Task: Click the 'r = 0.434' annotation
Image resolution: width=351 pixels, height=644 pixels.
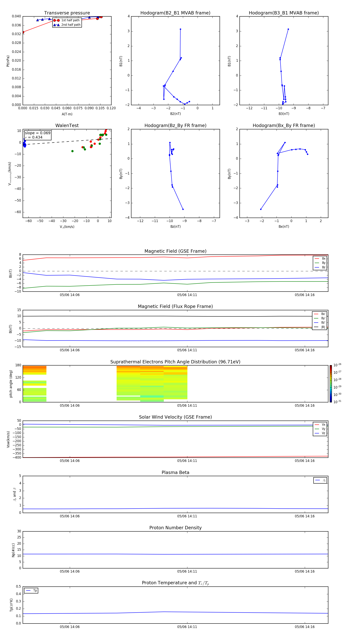Action: (x=34, y=137)
